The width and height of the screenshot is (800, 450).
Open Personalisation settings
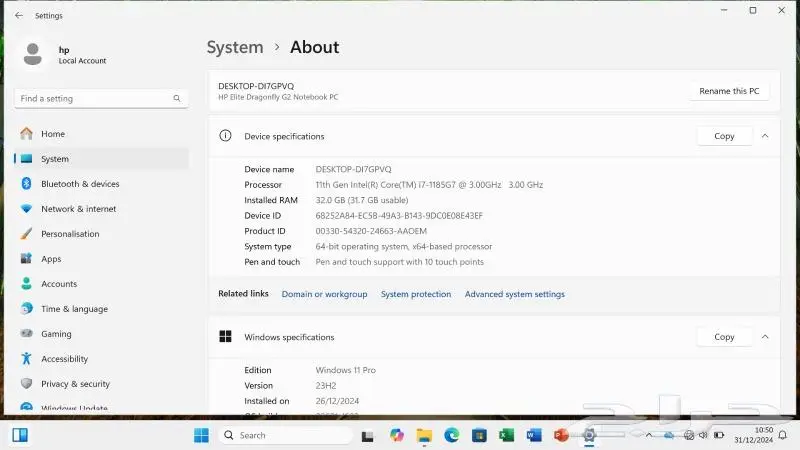[x=102, y=234]
